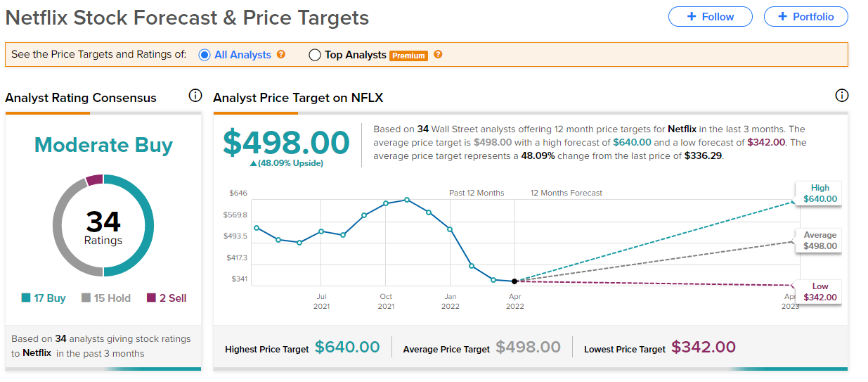The width and height of the screenshot is (868, 382).
Task: Click the Follow button
Action: point(710,17)
